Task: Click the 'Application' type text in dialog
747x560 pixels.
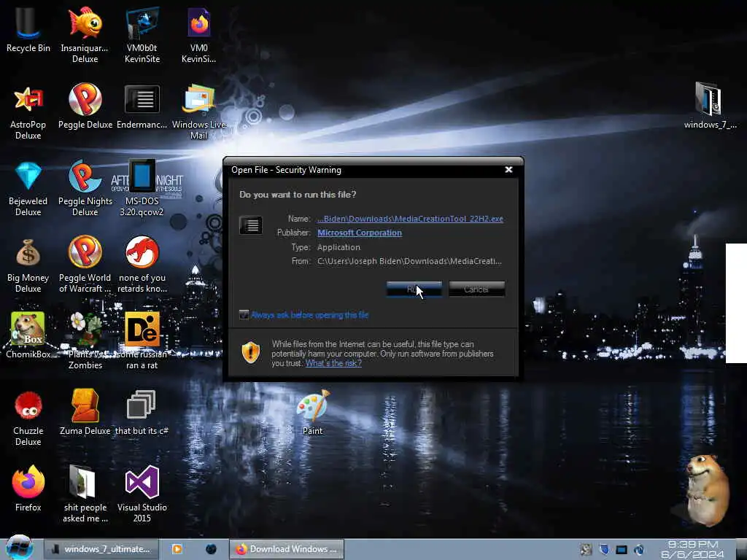Action: (x=338, y=247)
